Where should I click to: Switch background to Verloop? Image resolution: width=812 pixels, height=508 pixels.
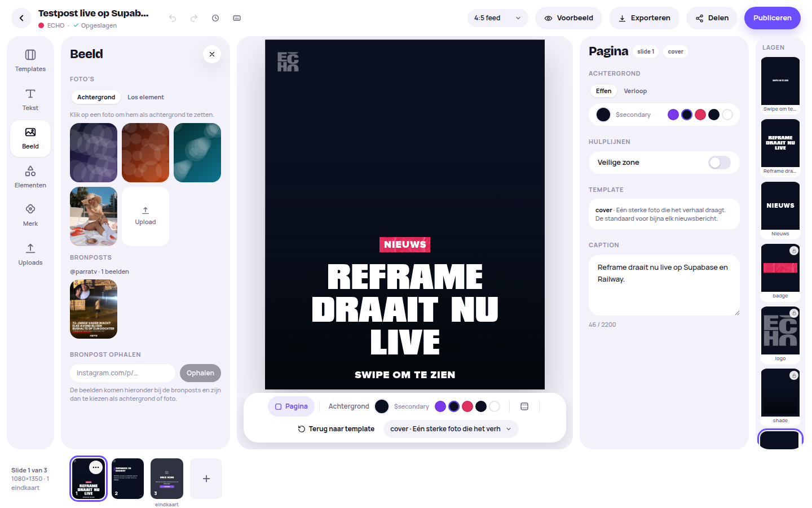tap(635, 91)
